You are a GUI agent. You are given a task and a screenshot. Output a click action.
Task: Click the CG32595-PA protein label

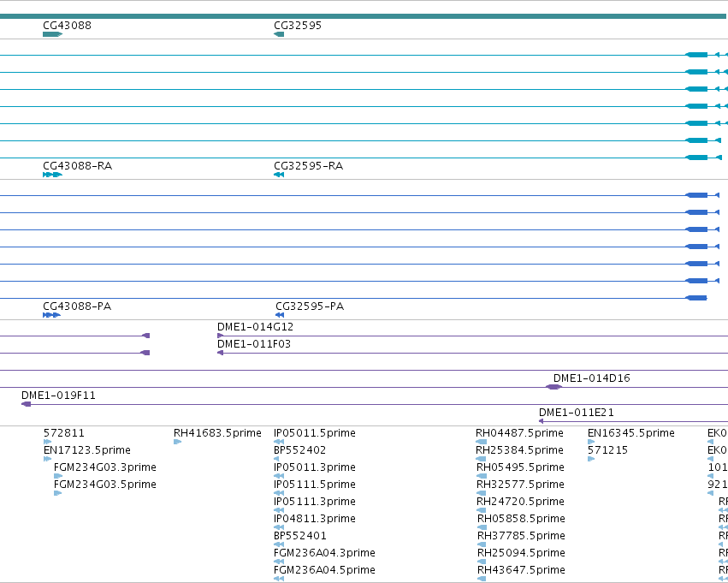310,306
